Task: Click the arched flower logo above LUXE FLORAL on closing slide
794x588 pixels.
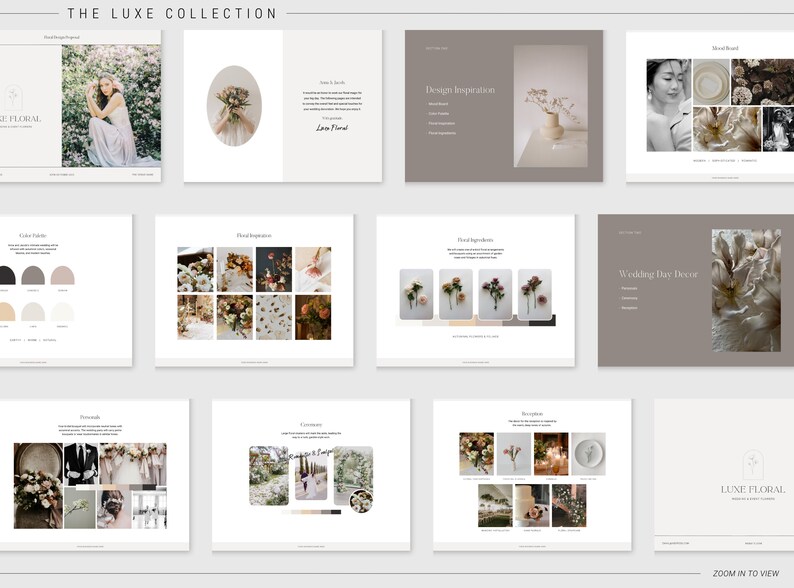Action: pos(753,465)
